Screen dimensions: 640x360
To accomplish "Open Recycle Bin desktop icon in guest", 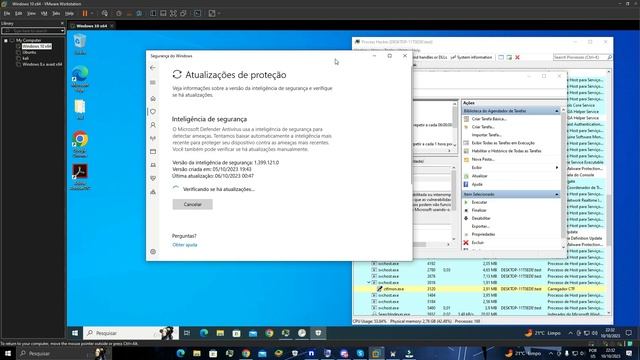I will (80, 44).
